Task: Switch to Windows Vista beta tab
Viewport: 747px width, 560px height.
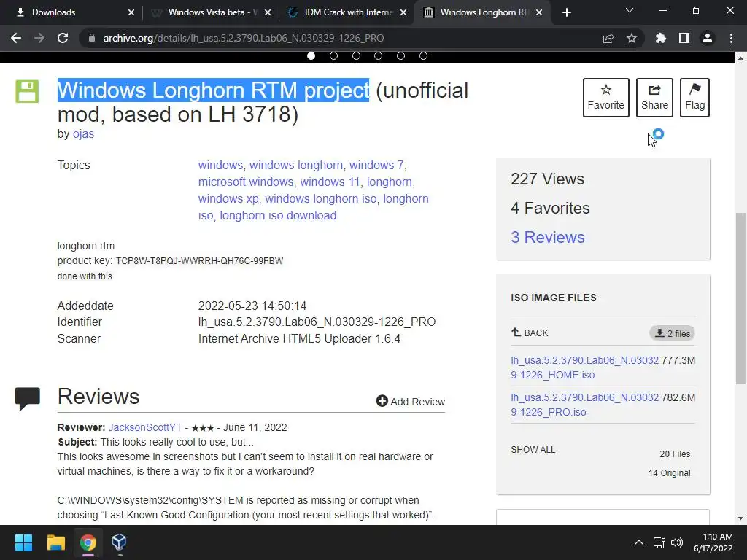Action: pos(209,12)
